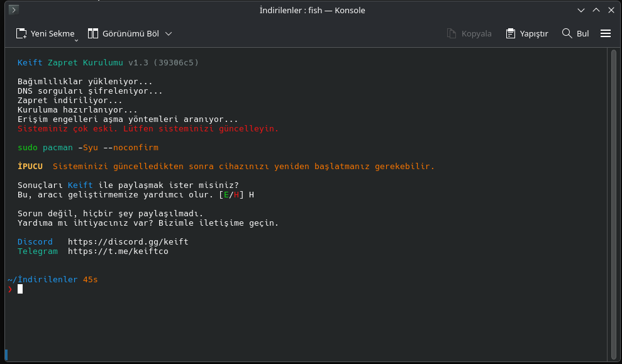
Task: Click the 'Discord' label in the terminal
Action: coord(35,242)
